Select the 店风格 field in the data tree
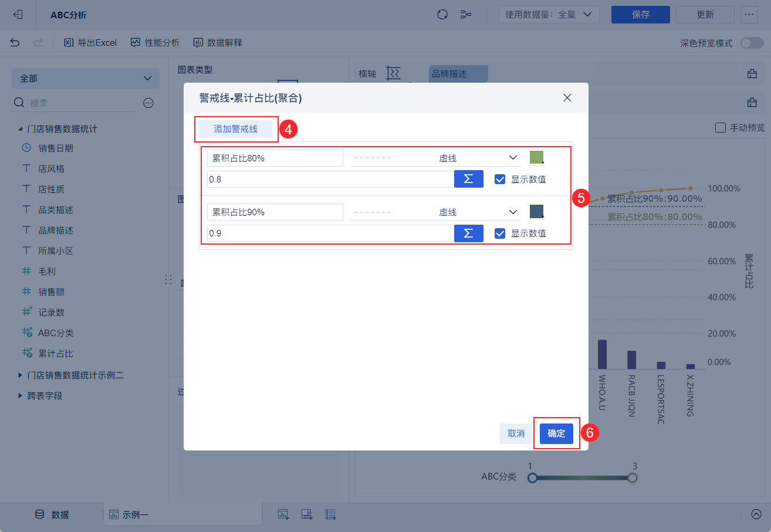The image size is (771, 532). click(x=51, y=169)
